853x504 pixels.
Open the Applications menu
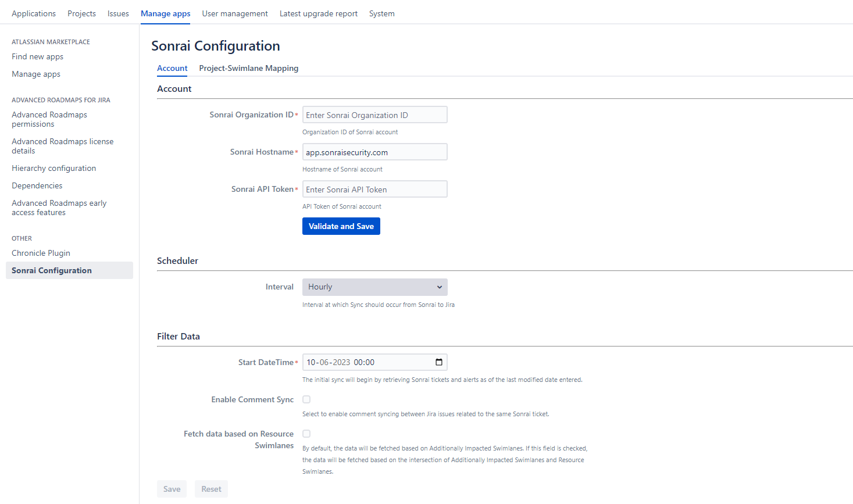click(x=34, y=13)
